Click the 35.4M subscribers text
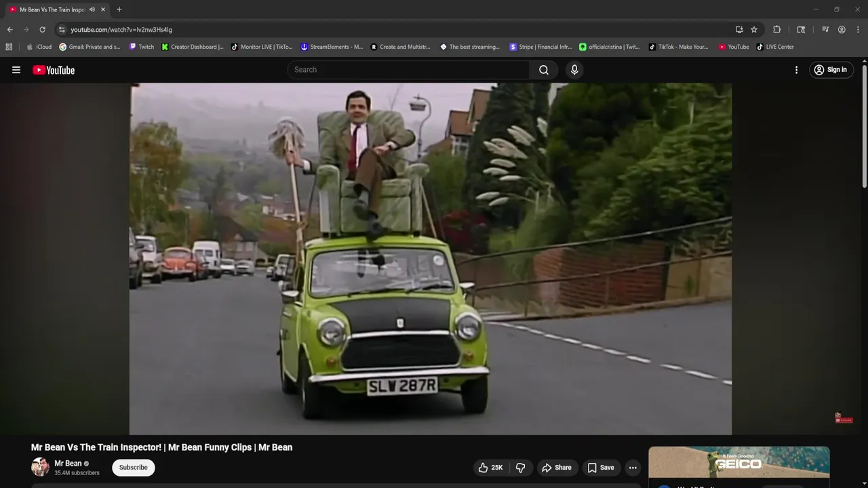The width and height of the screenshot is (868, 488). pyautogui.click(x=77, y=473)
